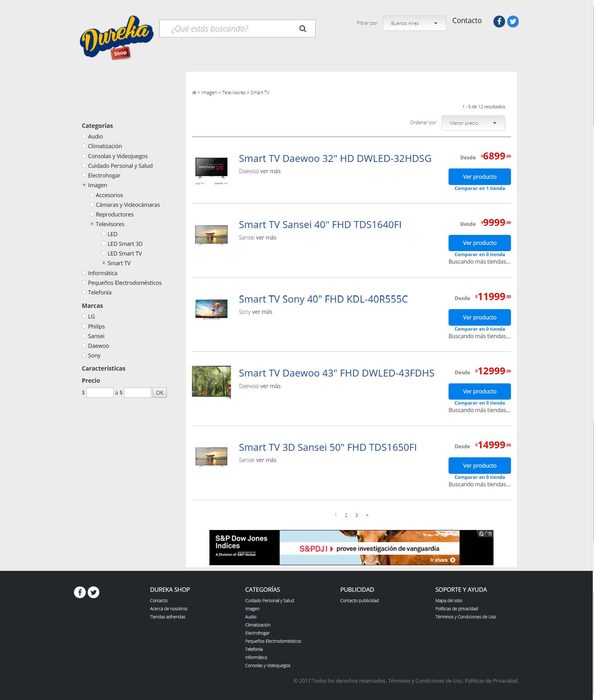This screenshot has width=594, height=700.
Task: Open 'Mapa del sitio' footer link
Action: pyautogui.click(x=448, y=601)
